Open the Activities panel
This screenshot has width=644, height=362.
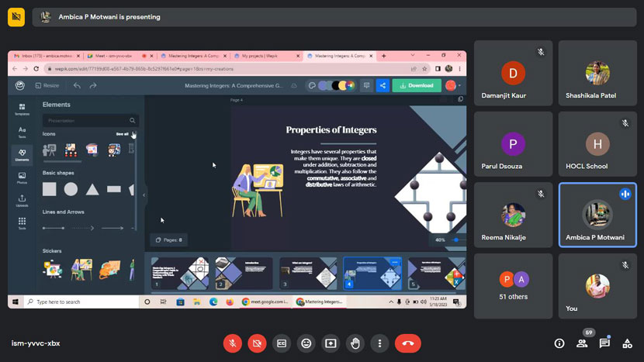click(x=628, y=343)
